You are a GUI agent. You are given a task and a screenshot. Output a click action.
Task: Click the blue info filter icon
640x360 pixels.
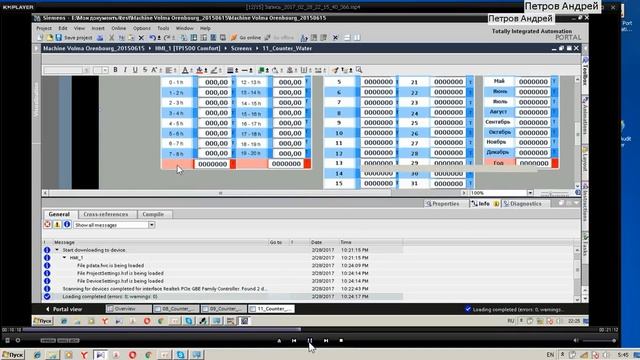(x=67, y=224)
